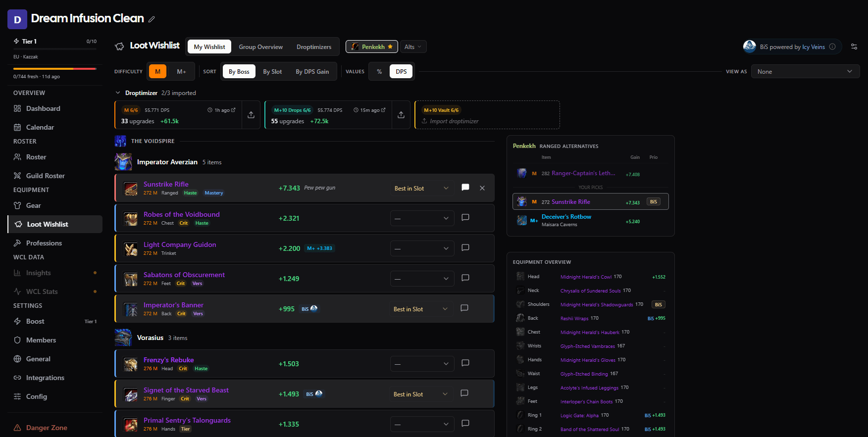Open the View As None dropdown
868x437 pixels.
pyautogui.click(x=805, y=71)
